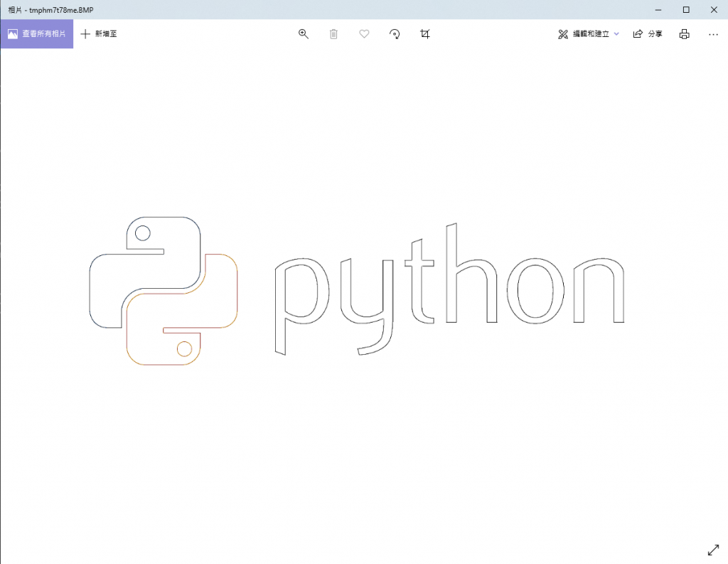Viewport: 728px width, 564px height.
Task: Minimize the Photos window
Action: [x=658, y=10]
